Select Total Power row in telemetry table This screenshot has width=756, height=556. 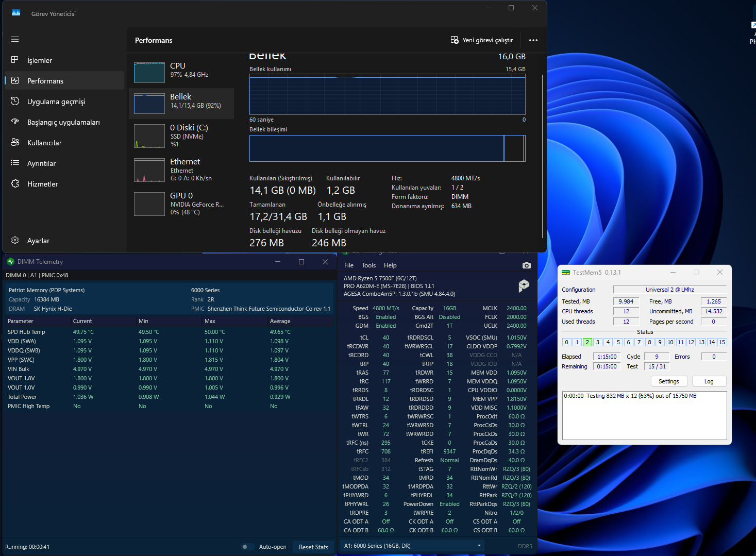pos(169,397)
